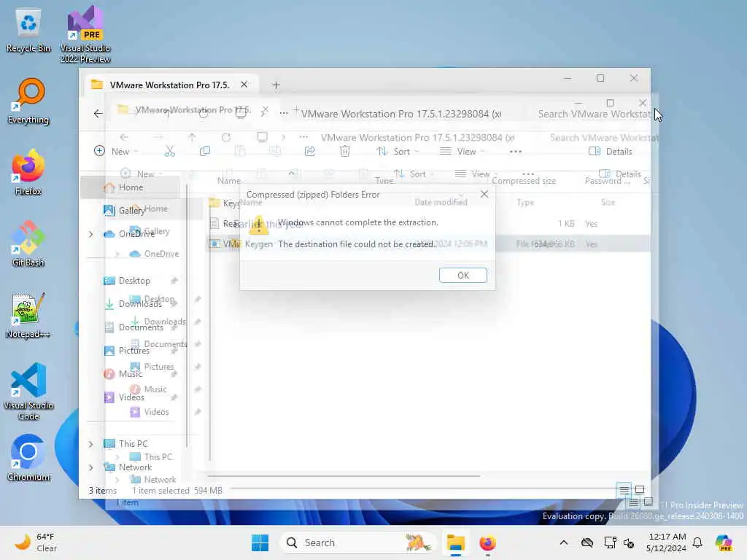Switch to large thumbnails view in status bar
The image size is (747, 560).
pos(640,489)
